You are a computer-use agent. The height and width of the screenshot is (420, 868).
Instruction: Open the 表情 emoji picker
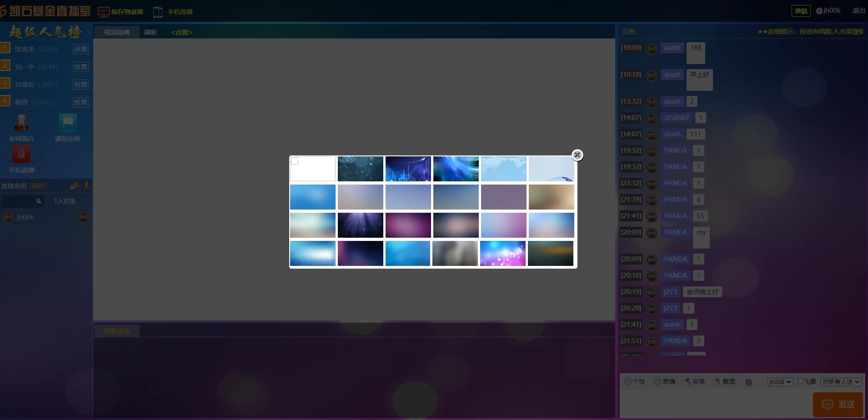coord(664,382)
